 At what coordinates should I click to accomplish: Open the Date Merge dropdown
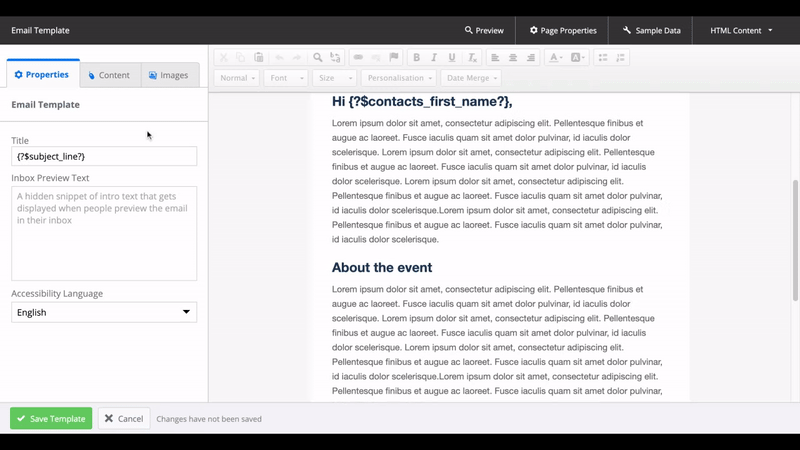click(471, 78)
